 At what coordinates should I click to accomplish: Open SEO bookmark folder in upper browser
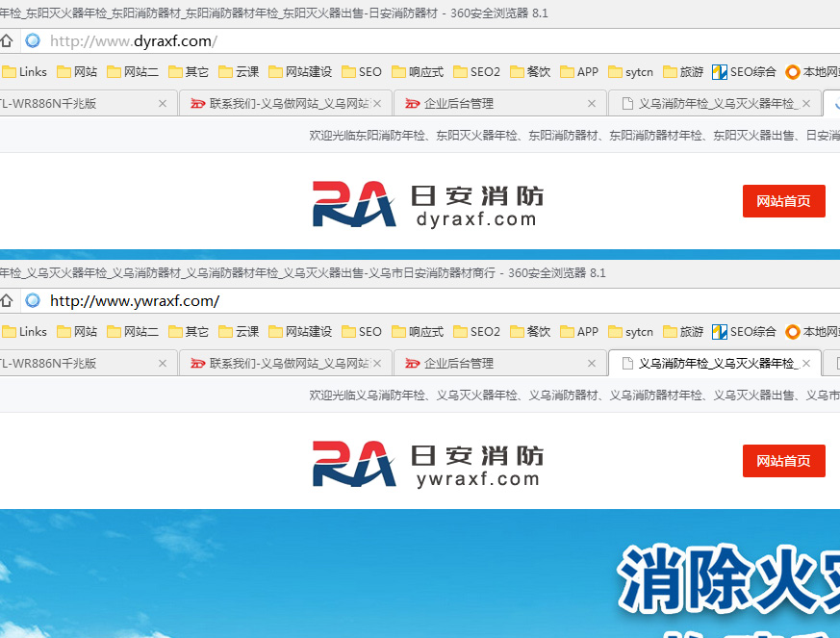point(362,72)
